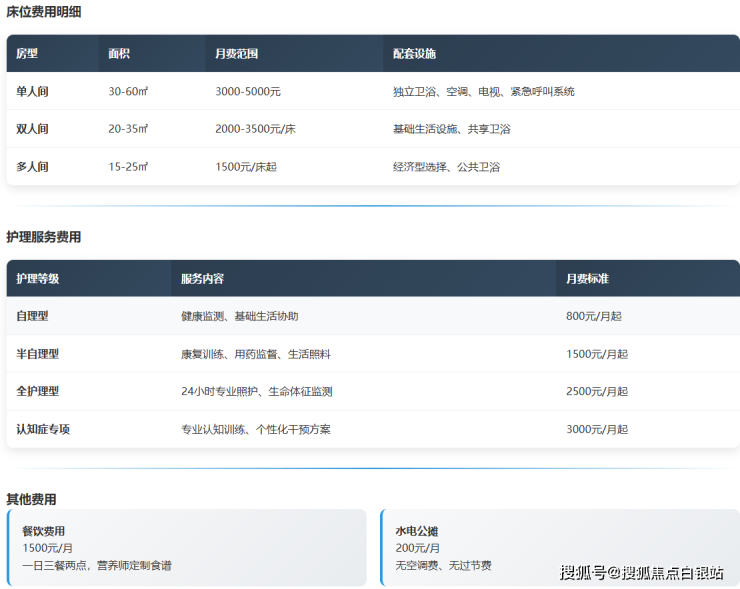Select the 多人间 row label
This screenshot has height=589, width=740.
32,167
